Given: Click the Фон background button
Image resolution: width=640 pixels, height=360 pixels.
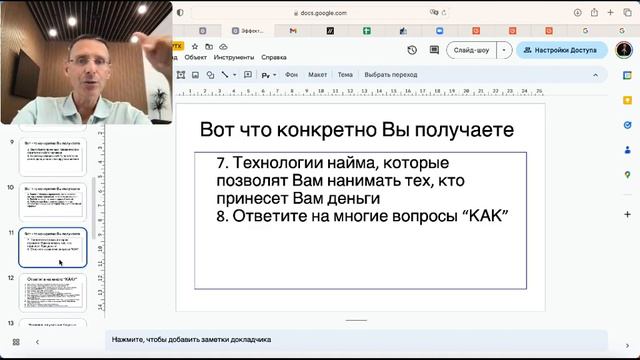Looking at the screenshot, I should click(291, 75).
